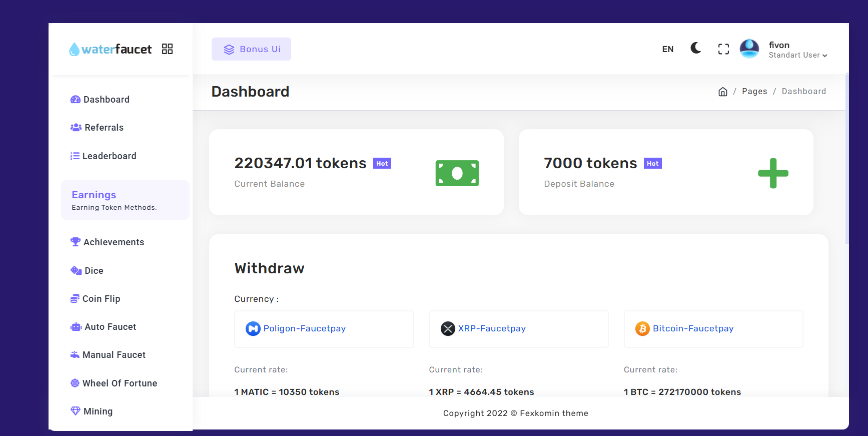This screenshot has height=436, width=868.
Task: Open the Leaderboard page
Action: coord(108,156)
